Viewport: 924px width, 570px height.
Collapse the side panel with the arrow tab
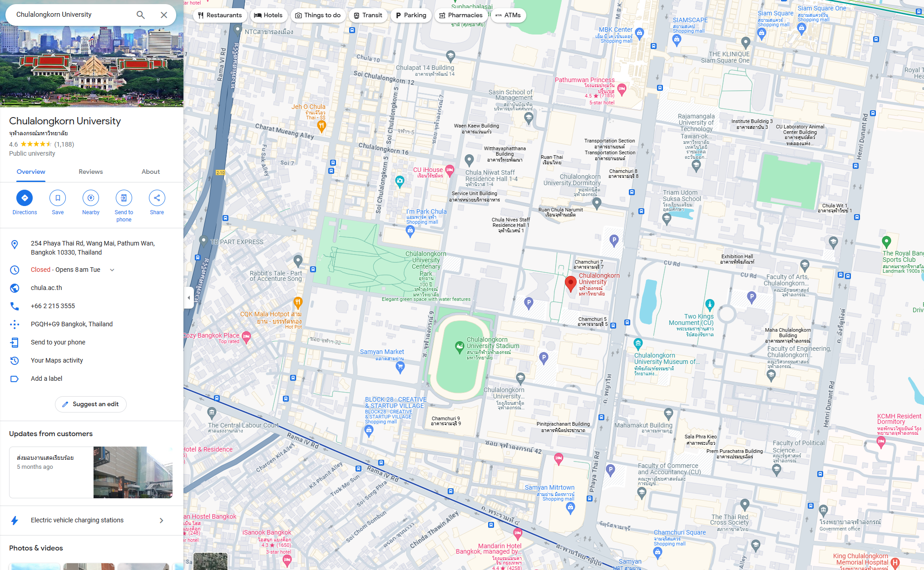pyautogui.click(x=189, y=298)
